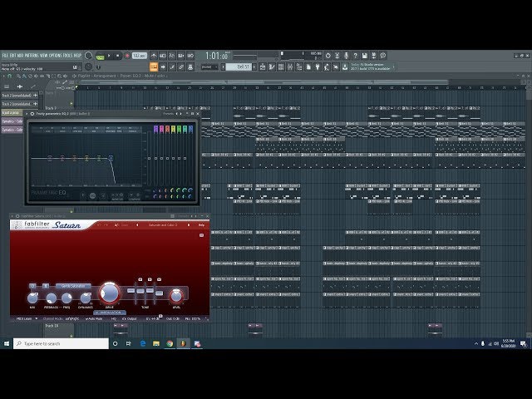
Task: Open the OPTIONS menu
Action: tap(56, 56)
